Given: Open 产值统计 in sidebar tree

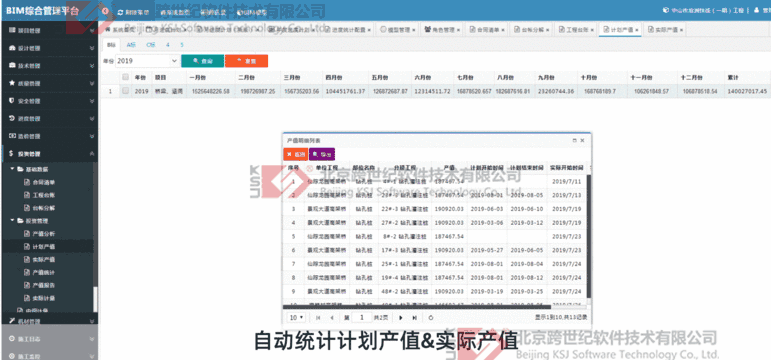Looking at the screenshot, I should (x=40, y=272).
